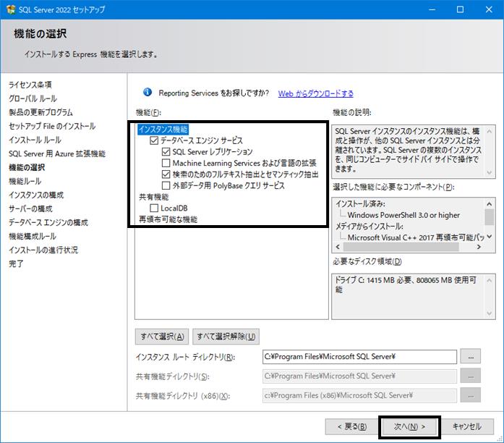
Task: Select 機能構成ルール step in the sidebar
Action: click(33, 237)
